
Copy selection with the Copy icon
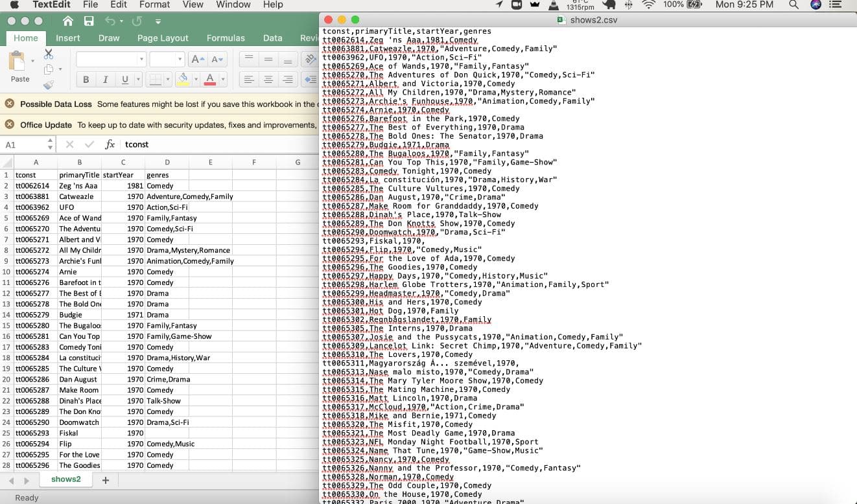pos(48,69)
